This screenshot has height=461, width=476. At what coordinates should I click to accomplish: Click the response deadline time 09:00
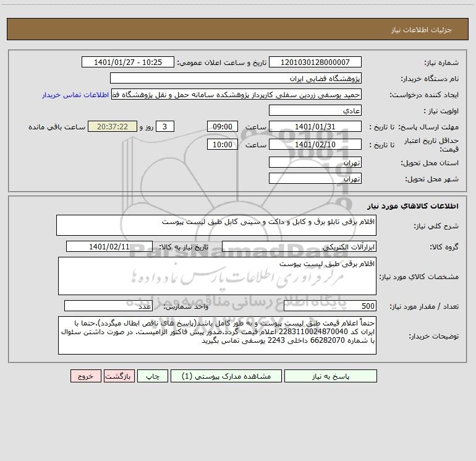click(x=222, y=126)
